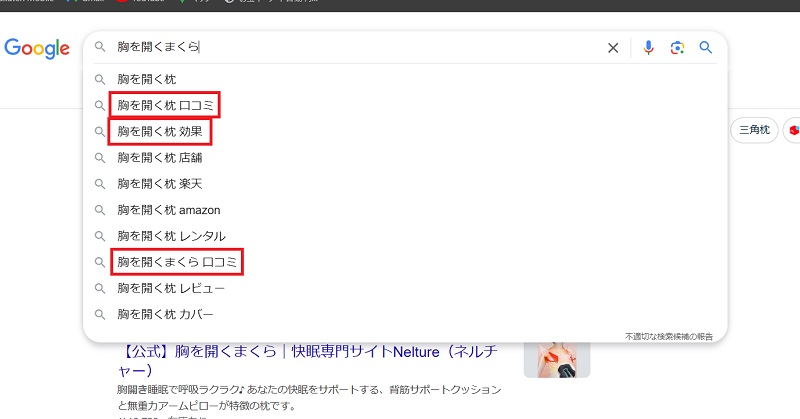Click 不適切な検索候補の報告 link
This screenshot has height=419, width=800.
click(x=669, y=336)
